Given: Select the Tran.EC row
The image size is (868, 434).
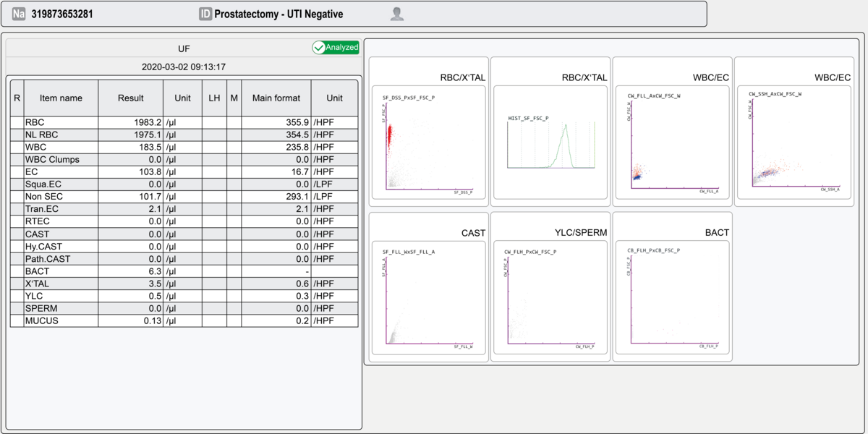Looking at the screenshot, I should tap(184, 209).
